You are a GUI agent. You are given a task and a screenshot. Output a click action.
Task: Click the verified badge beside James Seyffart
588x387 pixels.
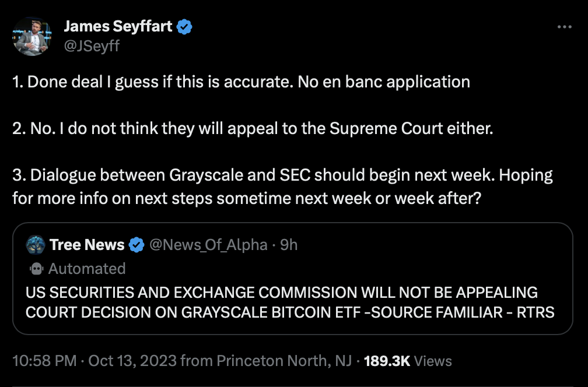pyautogui.click(x=185, y=26)
